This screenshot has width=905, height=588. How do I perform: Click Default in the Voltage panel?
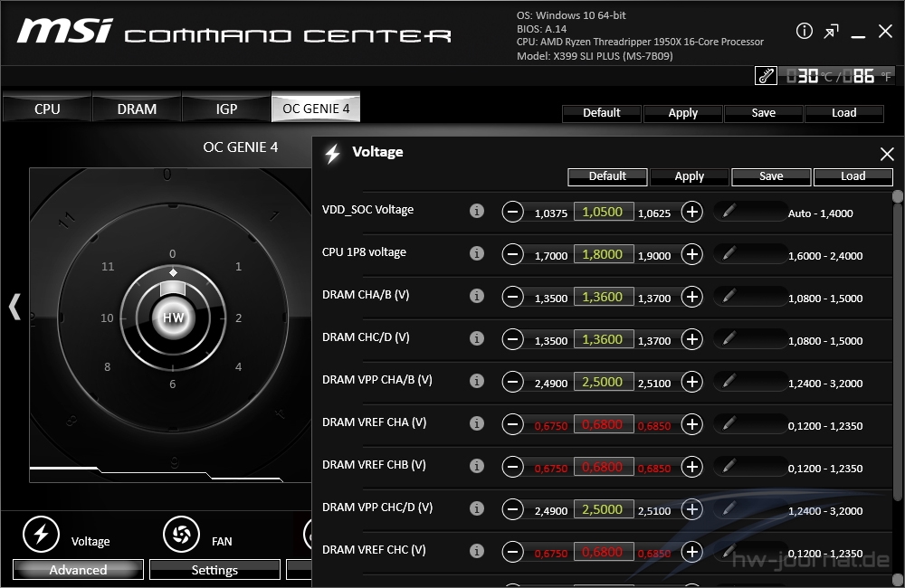(607, 176)
